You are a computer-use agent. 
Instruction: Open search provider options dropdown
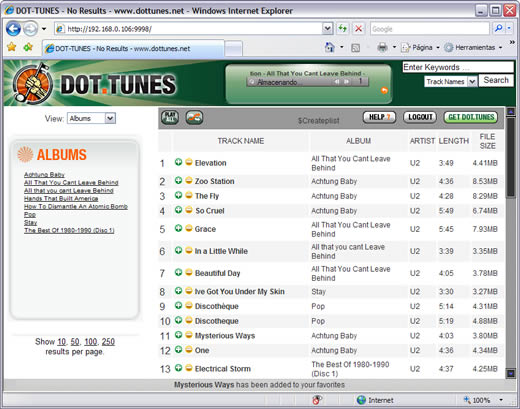point(509,29)
